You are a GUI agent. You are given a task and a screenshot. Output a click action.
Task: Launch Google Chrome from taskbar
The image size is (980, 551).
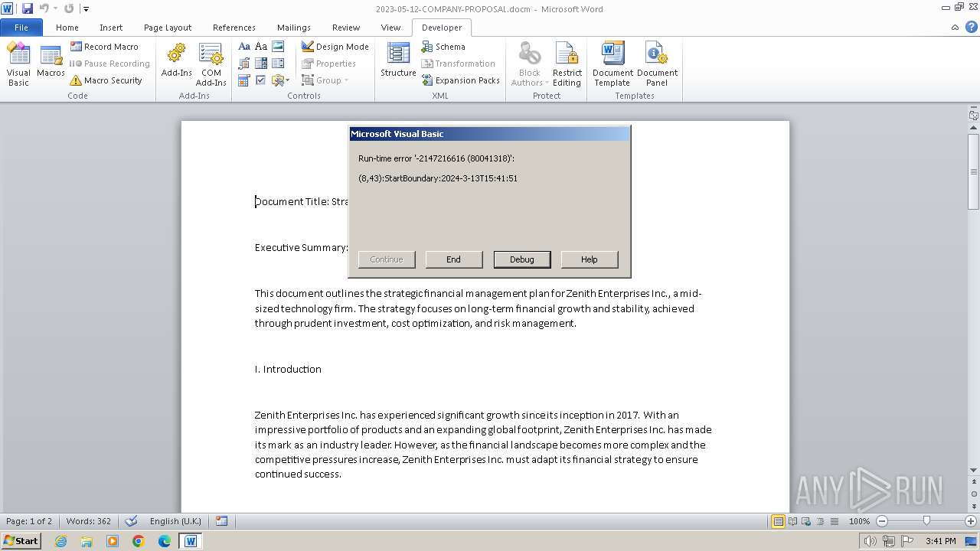pos(139,541)
